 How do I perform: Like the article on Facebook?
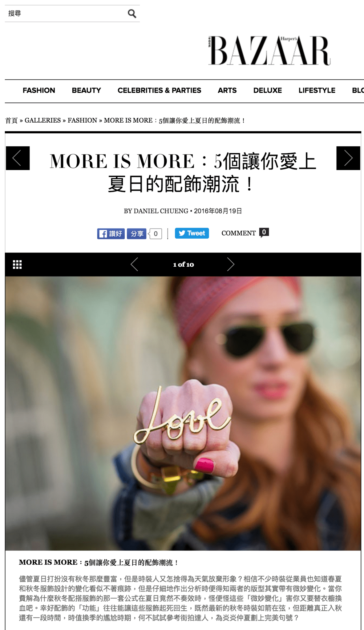tap(111, 234)
